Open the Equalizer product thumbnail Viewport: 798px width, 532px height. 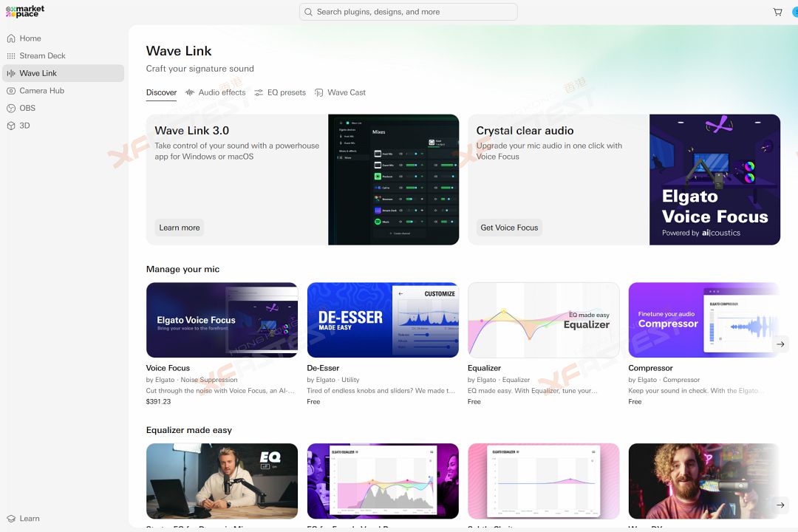click(x=543, y=320)
